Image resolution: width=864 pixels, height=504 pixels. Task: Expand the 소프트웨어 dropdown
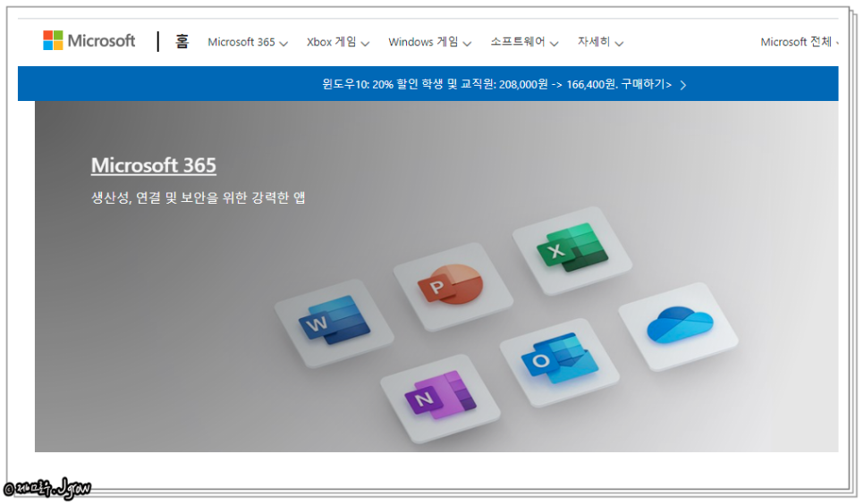coord(524,42)
